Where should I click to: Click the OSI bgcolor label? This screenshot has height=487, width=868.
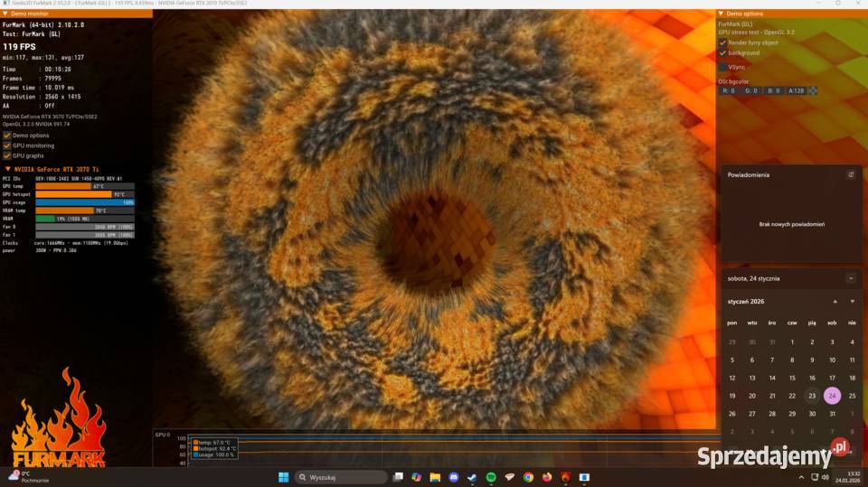(733, 81)
